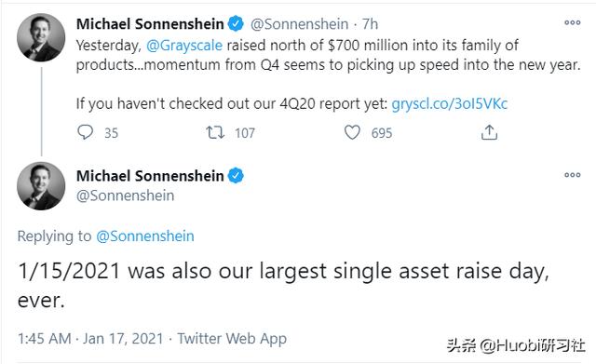Click the verified badge on first tweet
The image size is (596, 364).
(236, 23)
